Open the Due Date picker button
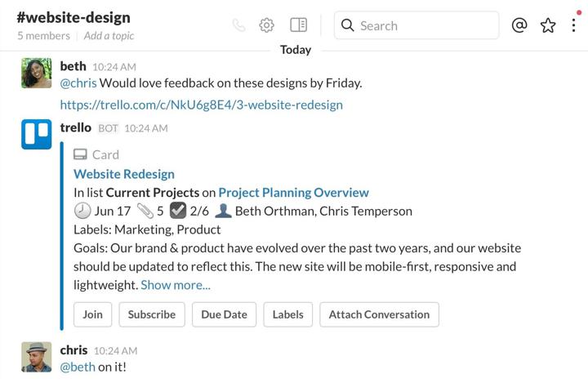 (225, 314)
